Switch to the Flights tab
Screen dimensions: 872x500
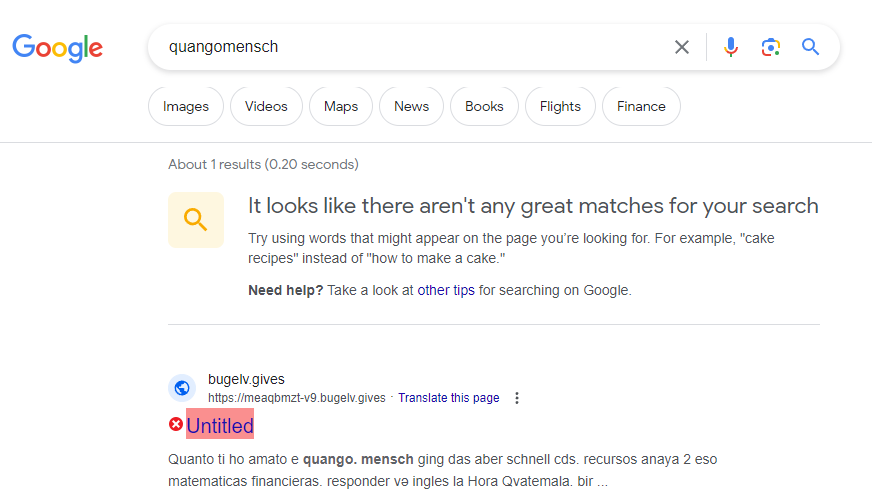pos(560,106)
